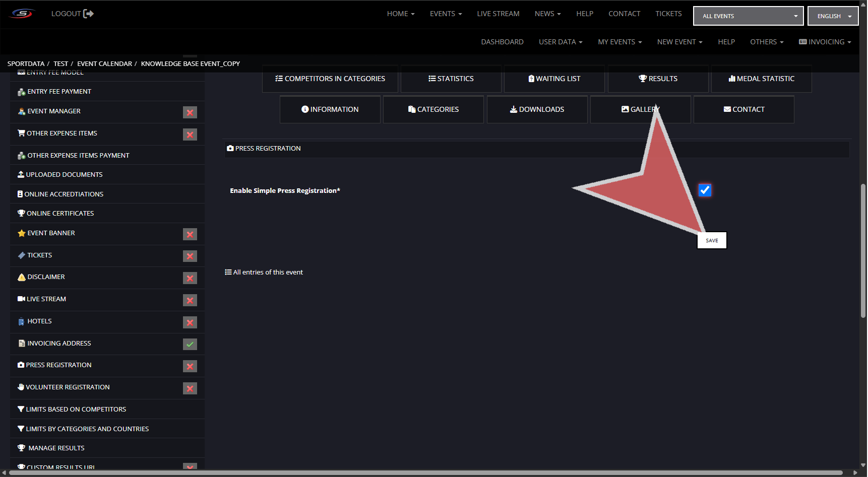868x477 pixels.
Task: Uncheck Enable Simple Press Registration checkbox
Action: [705, 190]
